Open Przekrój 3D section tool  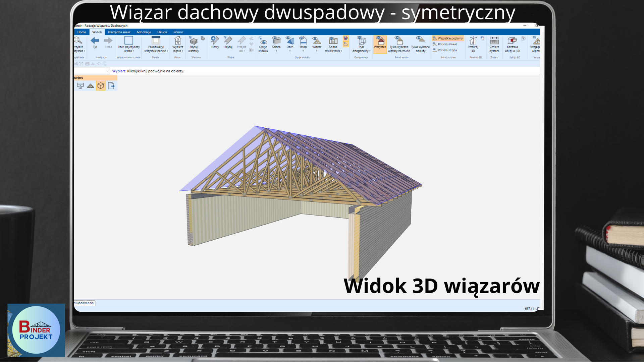click(473, 45)
